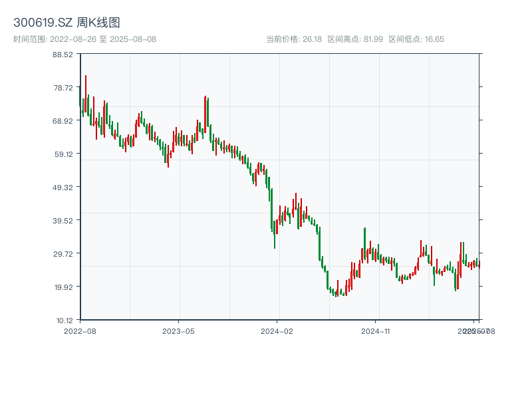Click the 2024-02 x-axis date label

(277, 331)
